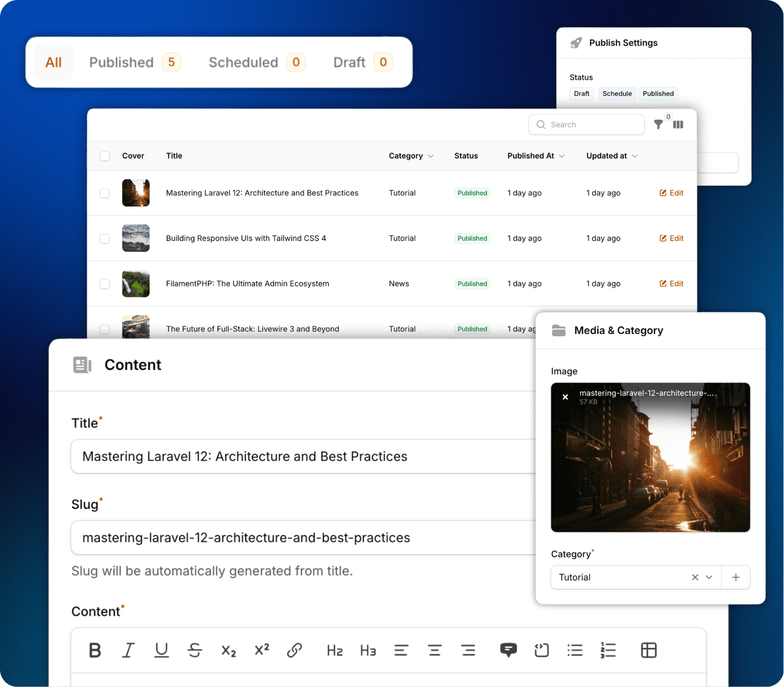Set status to Schedule

[617, 94]
